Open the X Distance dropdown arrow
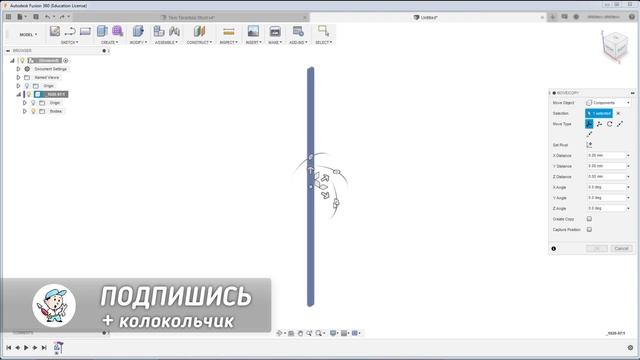Viewport: 640px width, 360px height. coord(628,156)
